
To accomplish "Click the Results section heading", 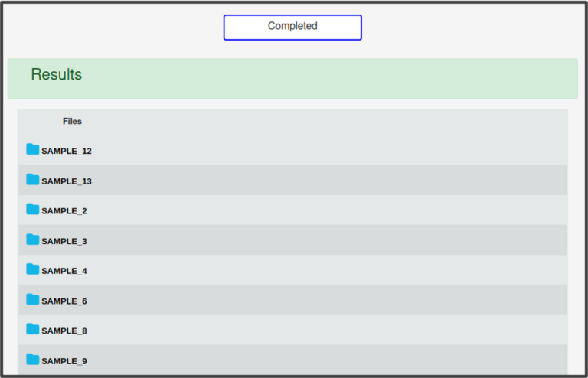I will 56,75.
